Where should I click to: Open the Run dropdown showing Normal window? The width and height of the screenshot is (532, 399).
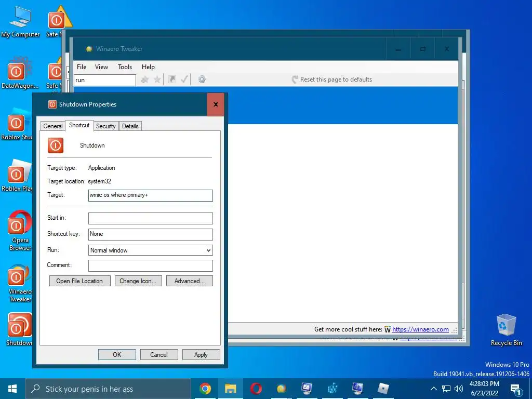pyautogui.click(x=150, y=250)
